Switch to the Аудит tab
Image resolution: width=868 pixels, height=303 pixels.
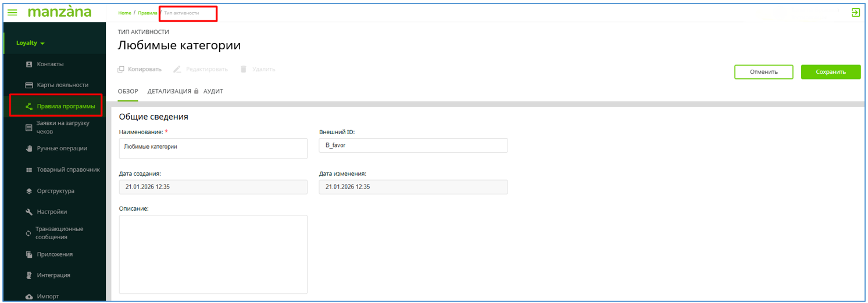point(213,91)
